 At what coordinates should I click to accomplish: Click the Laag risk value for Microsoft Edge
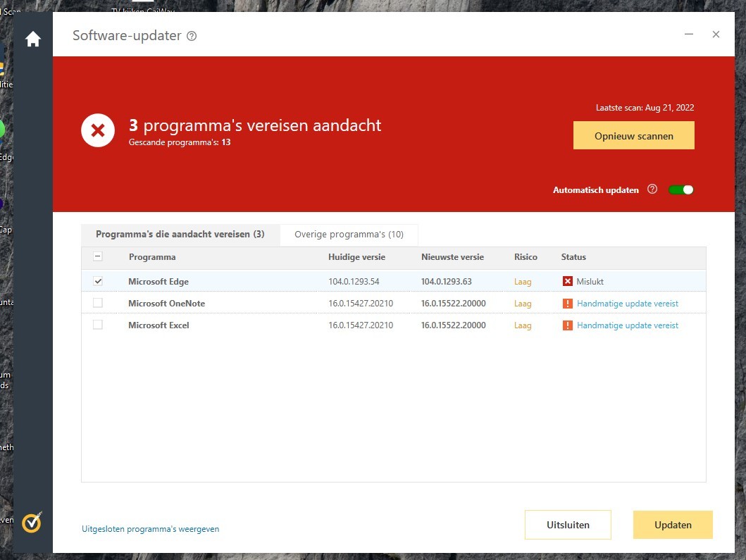pyautogui.click(x=523, y=282)
